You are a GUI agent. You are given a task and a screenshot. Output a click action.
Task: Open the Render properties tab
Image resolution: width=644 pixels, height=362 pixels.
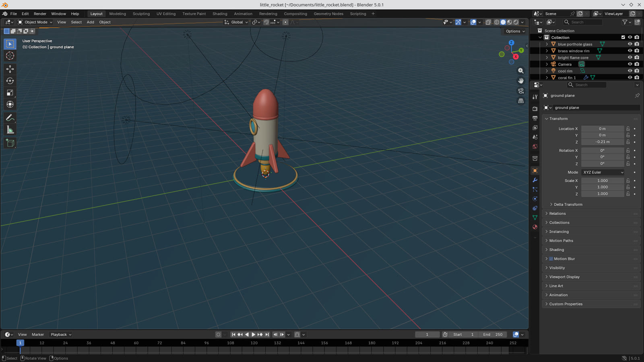point(535,109)
